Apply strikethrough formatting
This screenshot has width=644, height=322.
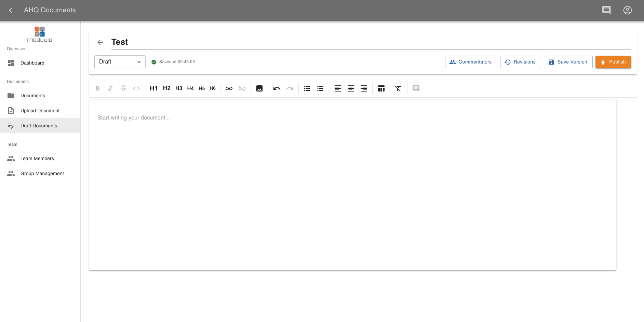(x=123, y=88)
